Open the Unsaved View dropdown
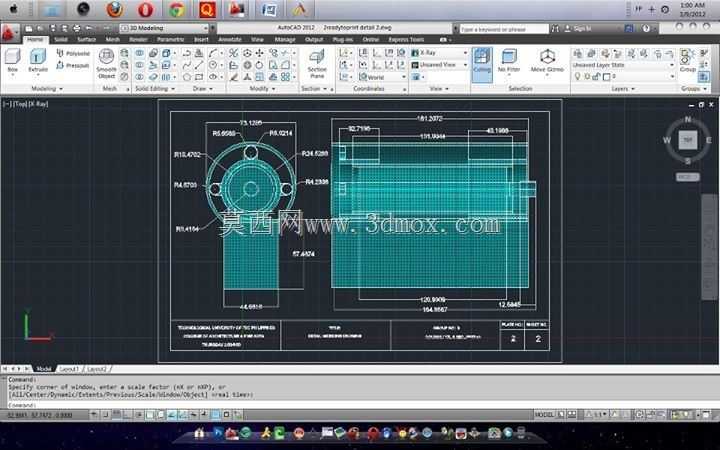The height and width of the screenshot is (450, 720). (x=439, y=65)
